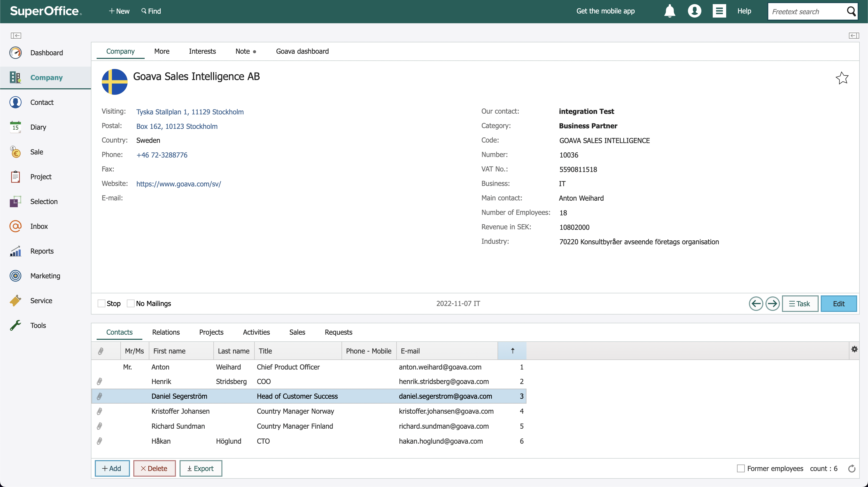Screen dimensions: 868x487
Task: Open notifications bell icon
Action: [x=670, y=11]
